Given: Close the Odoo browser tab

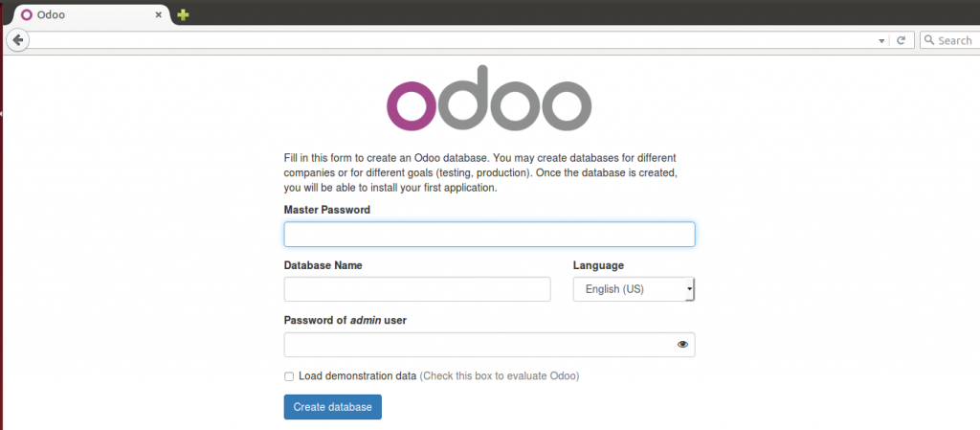Looking at the screenshot, I should pos(159,15).
